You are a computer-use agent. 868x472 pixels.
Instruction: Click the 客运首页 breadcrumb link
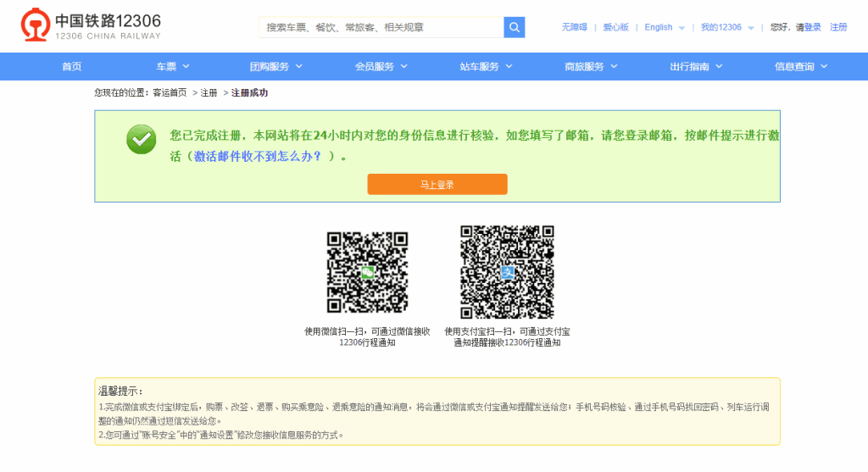pyautogui.click(x=170, y=92)
